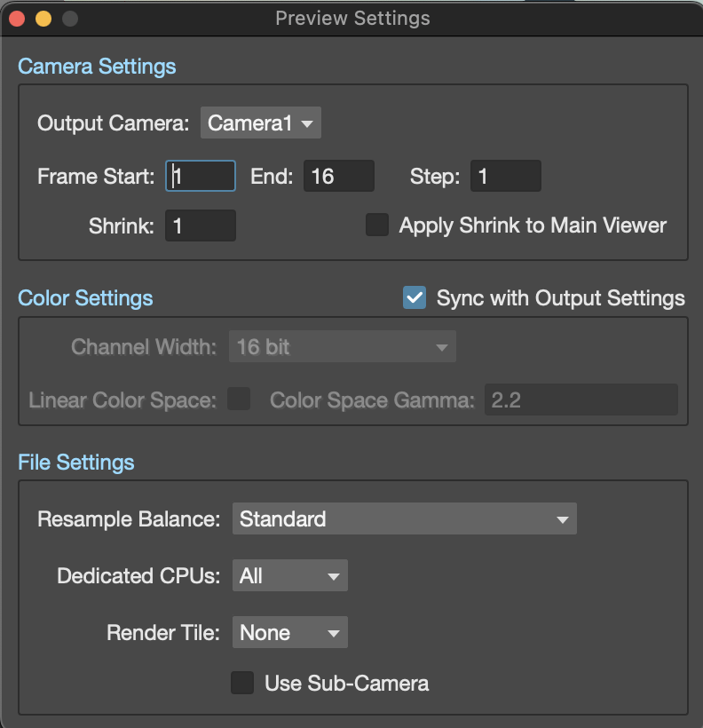The width and height of the screenshot is (703, 728).
Task: Click the Step value field
Action: (506, 175)
